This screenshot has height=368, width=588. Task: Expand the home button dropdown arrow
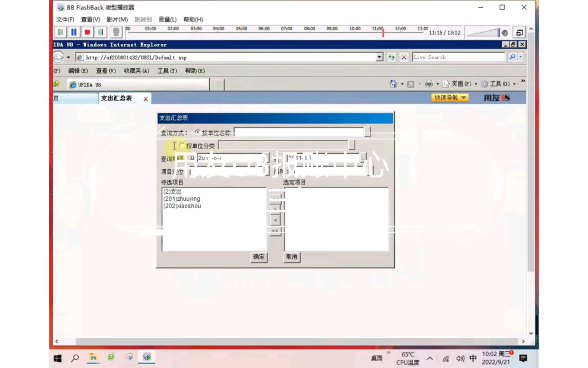coord(402,84)
